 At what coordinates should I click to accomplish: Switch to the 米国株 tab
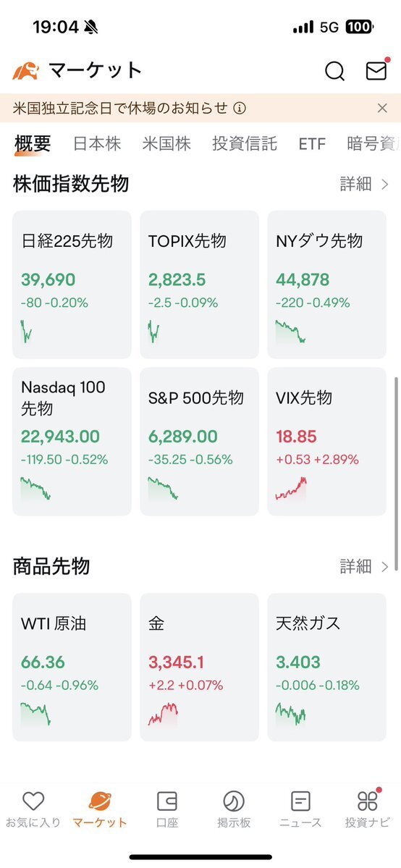tap(166, 144)
